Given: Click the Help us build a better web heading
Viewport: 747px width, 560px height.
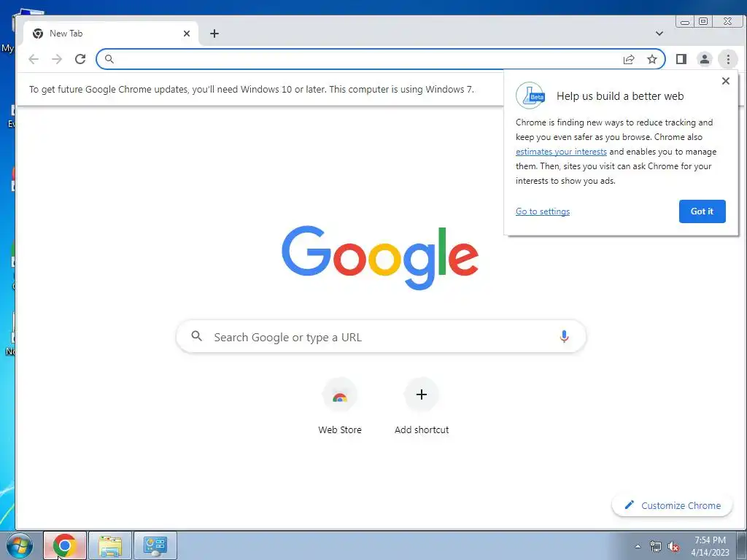Looking at the screenshot, I should pyautogui.click(x=620, y=96).
